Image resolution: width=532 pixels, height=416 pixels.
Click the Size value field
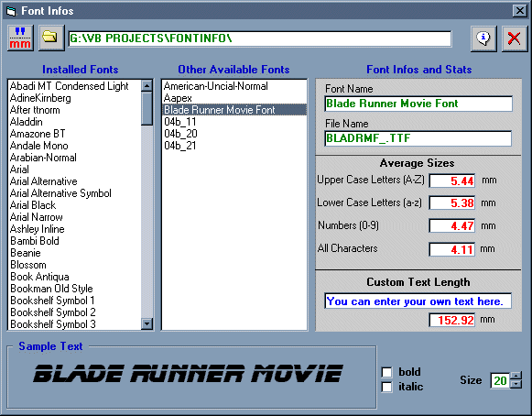coord(500,380)
